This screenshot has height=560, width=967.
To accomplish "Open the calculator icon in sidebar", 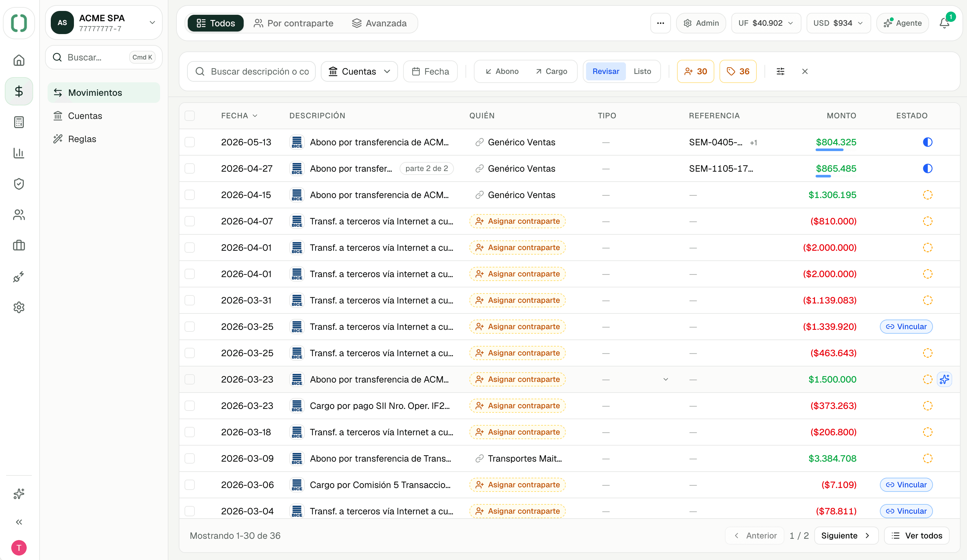I will 19,122.
